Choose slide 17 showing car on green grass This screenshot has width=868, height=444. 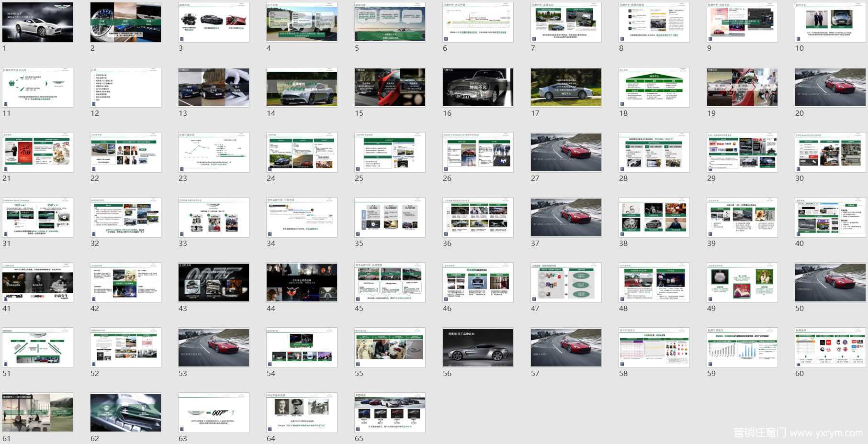(x=566, y=87)
